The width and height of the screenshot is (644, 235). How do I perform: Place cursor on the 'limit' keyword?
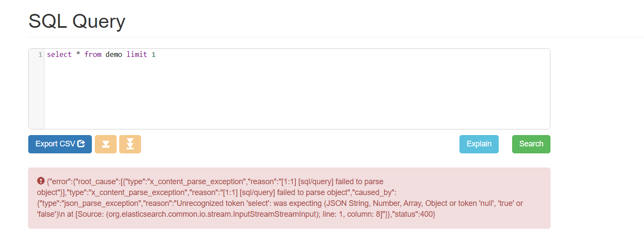pyautogui.click(x=137, y=55)
